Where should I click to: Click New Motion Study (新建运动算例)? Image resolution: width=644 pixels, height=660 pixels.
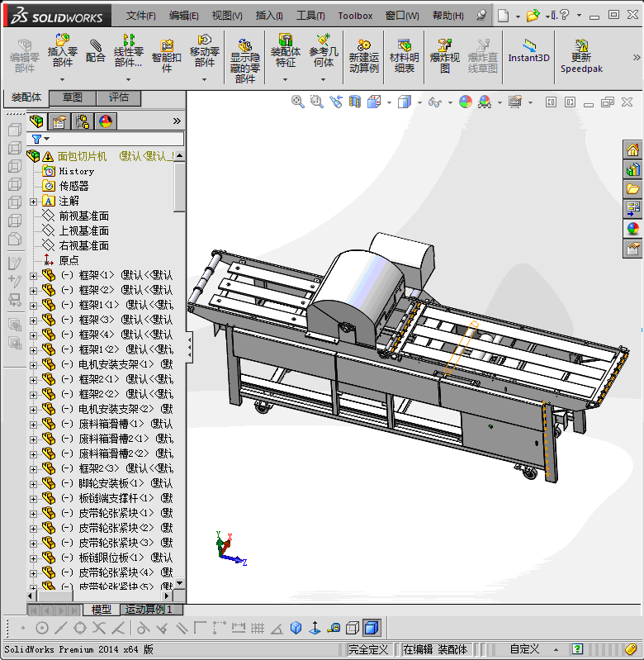364,56
